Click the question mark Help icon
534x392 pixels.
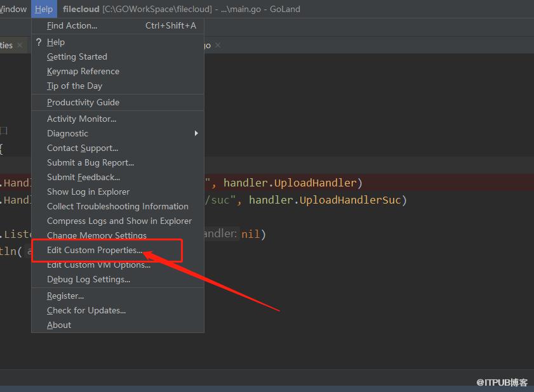pyautogui.click(x=39, y=42)
